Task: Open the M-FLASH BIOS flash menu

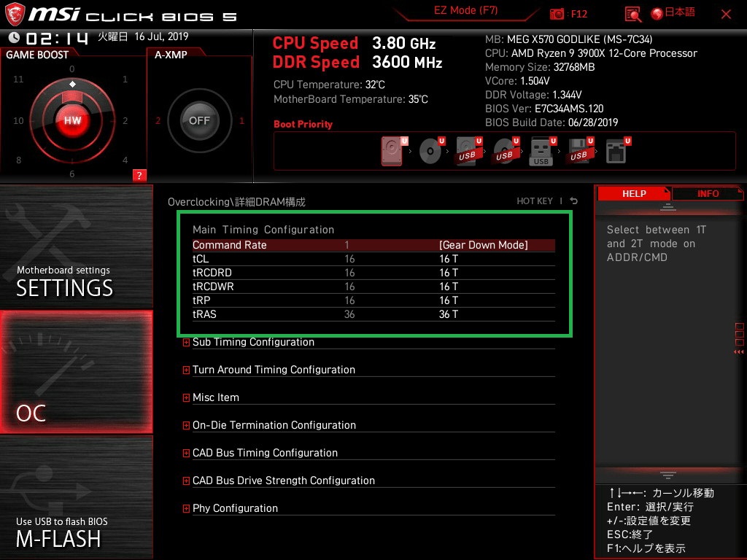Action: click(76, 497)
